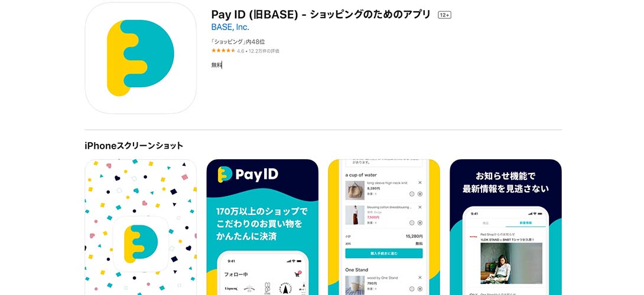Open the first confetti logo screenshot
Viewport: 644px width, 295px height.
(141, 227)
